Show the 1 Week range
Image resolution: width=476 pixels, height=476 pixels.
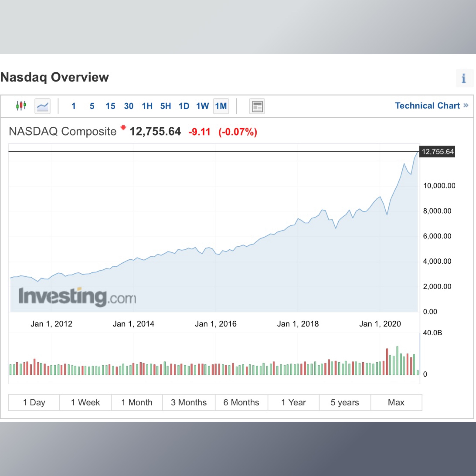[85, 402]
